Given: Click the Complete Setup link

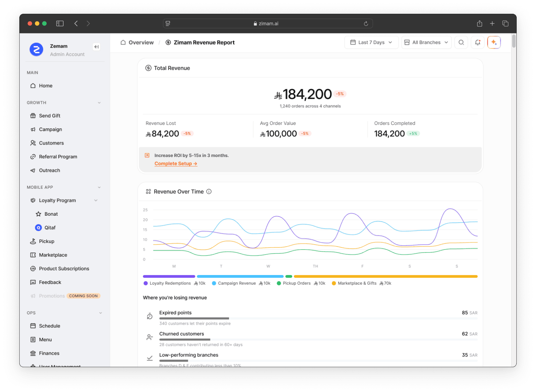Looking at the screenshot, I should (x=176, y=164).
